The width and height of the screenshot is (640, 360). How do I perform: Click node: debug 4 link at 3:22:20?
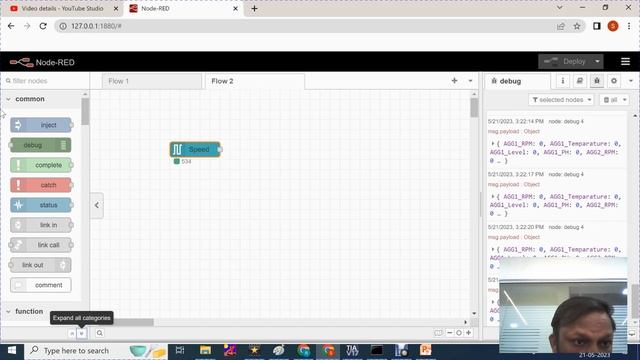pos(566,227)
